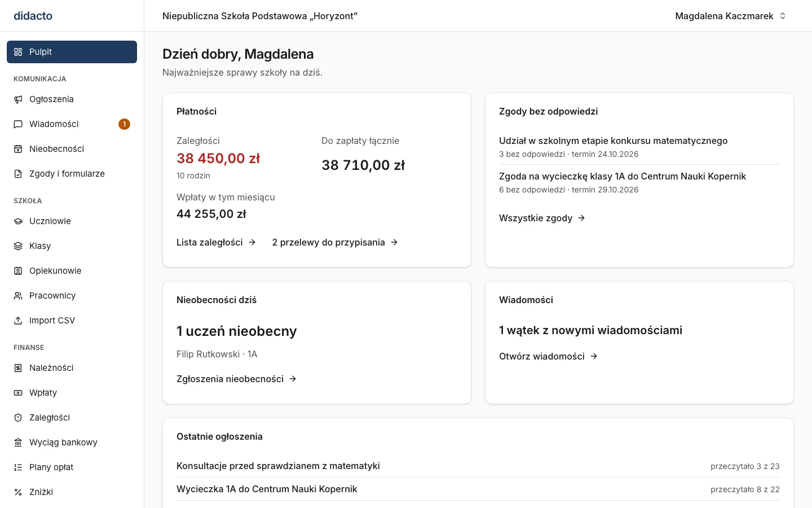Click the overdue amount 38 450,00 zł
This screenshot has width=812, height=508.
(x=218, y=158)
